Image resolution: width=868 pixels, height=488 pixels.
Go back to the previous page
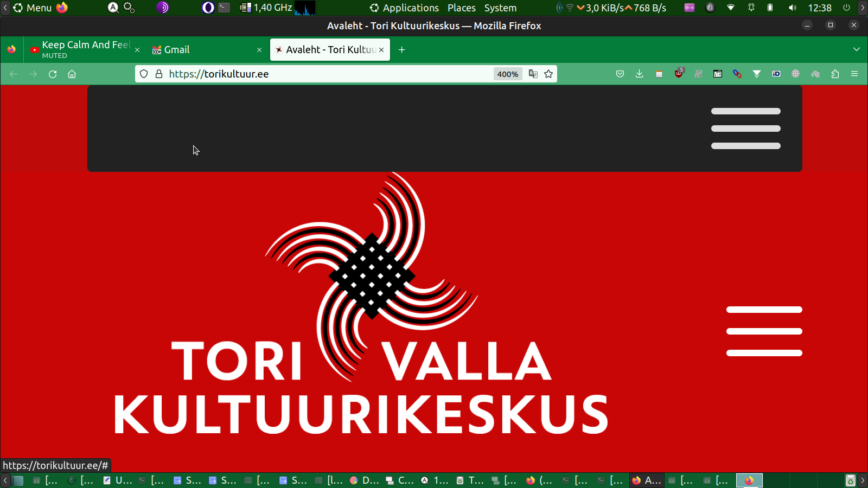coord(14,74)
